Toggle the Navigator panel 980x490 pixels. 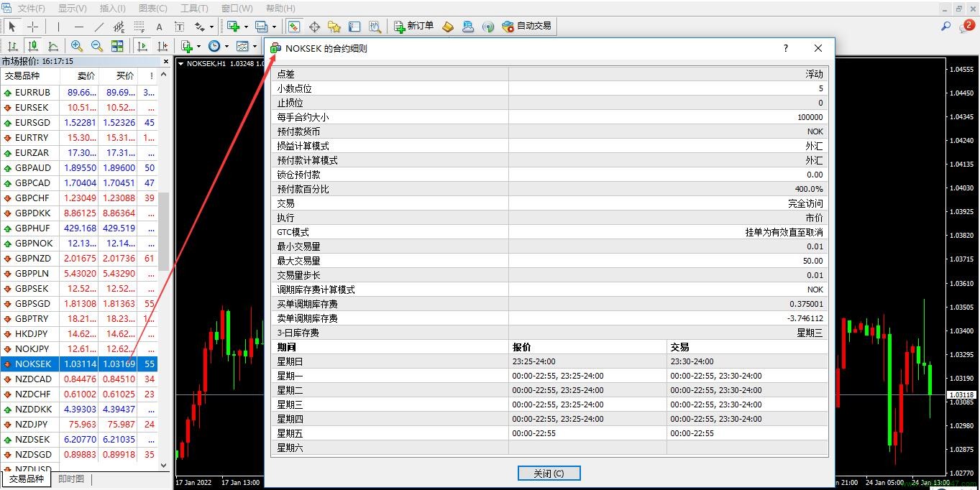point(334,27)
